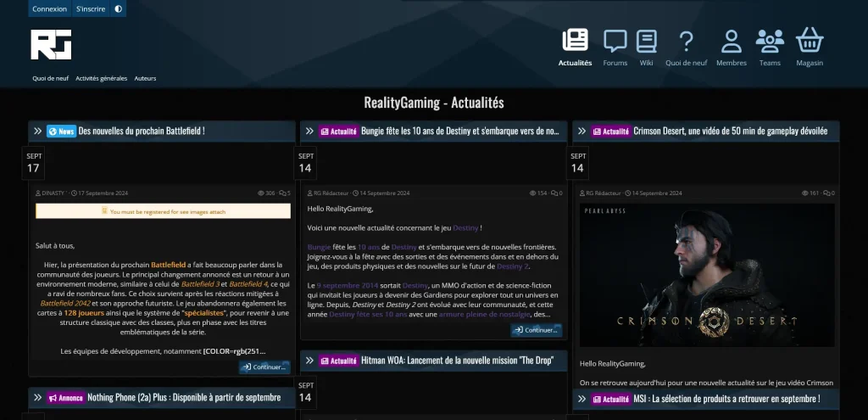Image resolution: width=868 pixels, height=420 pixels.
Task: Open the Activités générales sub-navigation link
Action: 102,78
